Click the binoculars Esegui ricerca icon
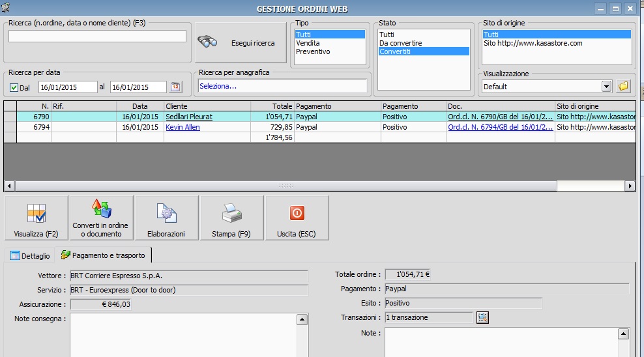 tap(208, 42)
